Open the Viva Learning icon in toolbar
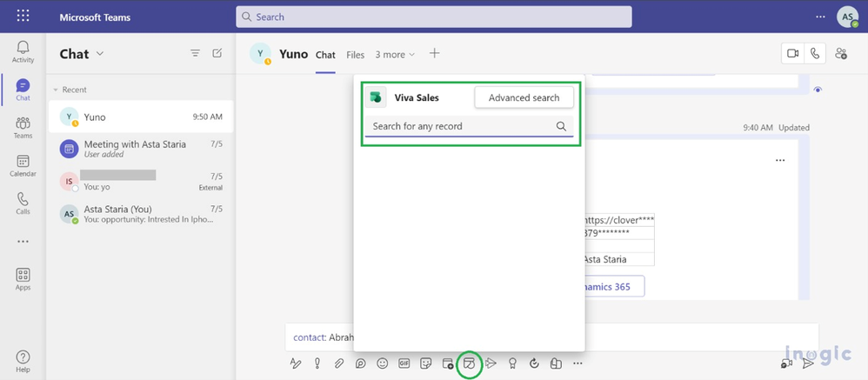This screenshot has height=380, width=868. [556, 363]
